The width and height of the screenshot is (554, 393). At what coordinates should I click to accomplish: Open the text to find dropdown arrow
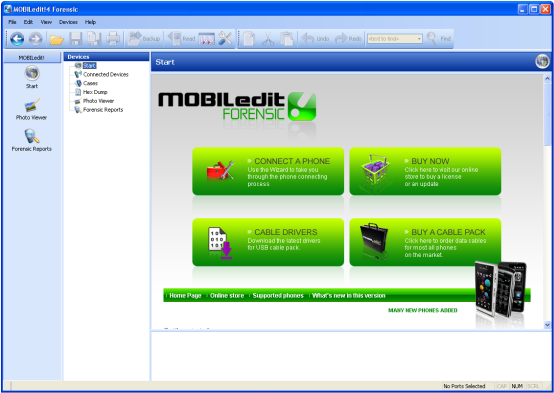click(x=419, y=39)
